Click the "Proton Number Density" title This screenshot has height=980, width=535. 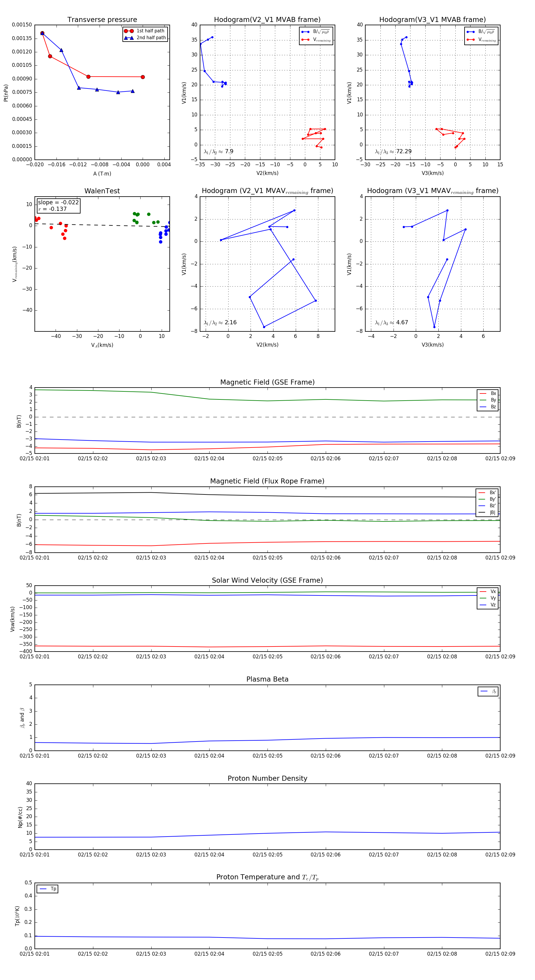pyautogui.click(x=267, y=778)
